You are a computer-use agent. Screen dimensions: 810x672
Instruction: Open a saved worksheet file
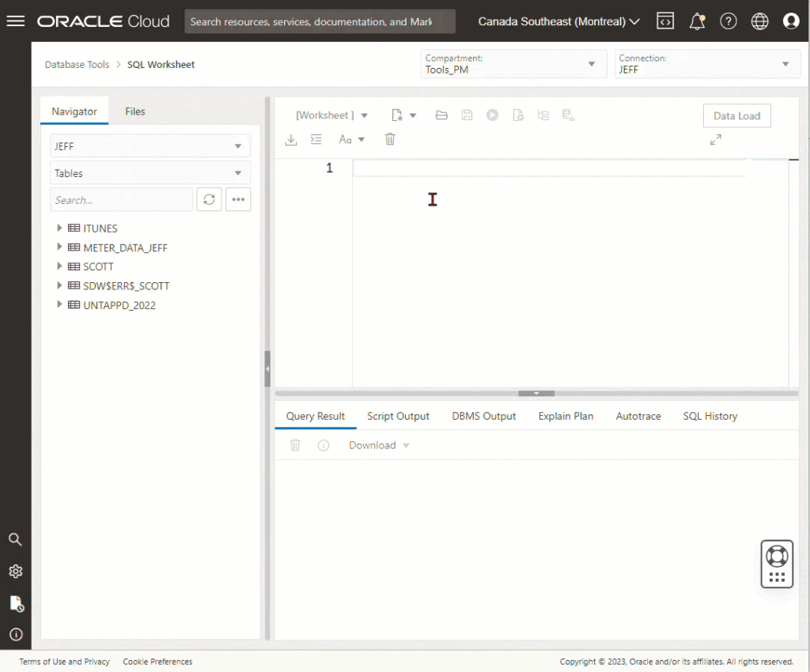click(441, 115)
